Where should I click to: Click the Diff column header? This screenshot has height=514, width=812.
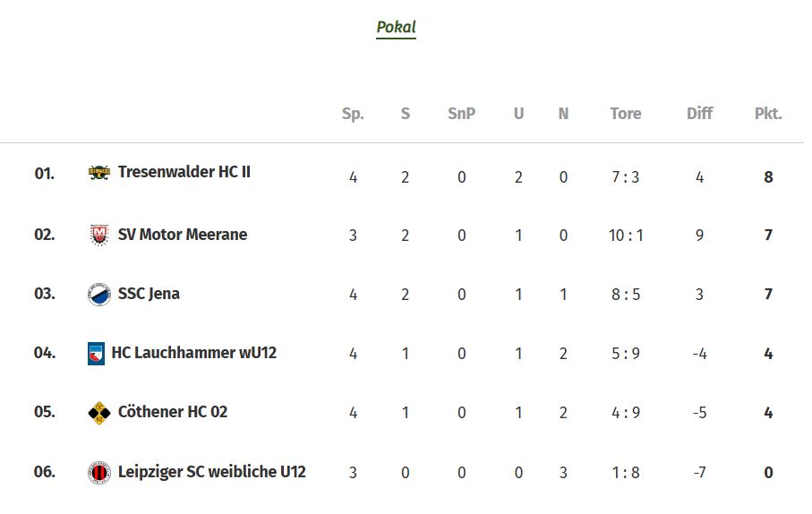click(699, 114)
